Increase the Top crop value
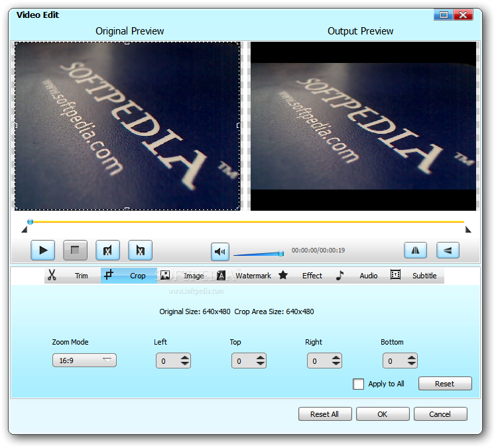 point(261,358)
